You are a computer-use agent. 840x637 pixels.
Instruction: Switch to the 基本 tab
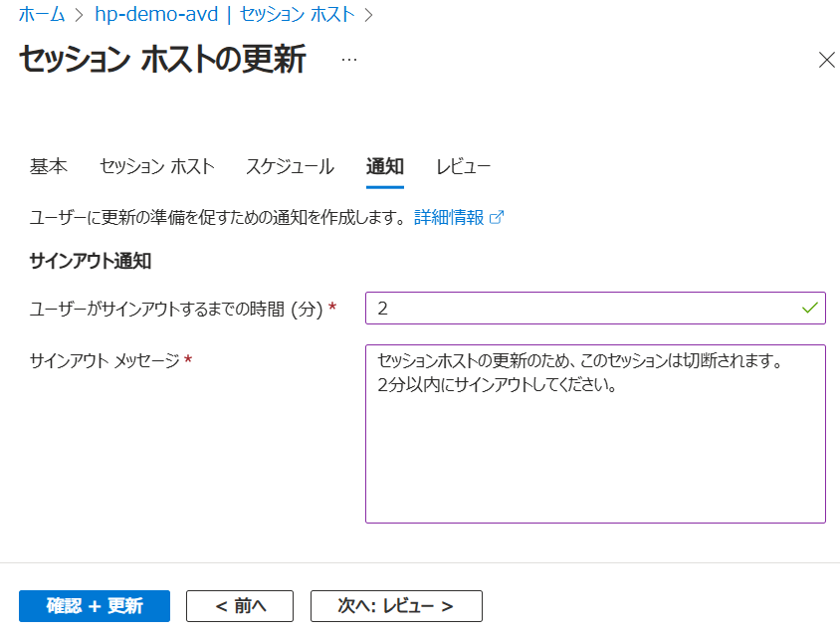(49, 166)
